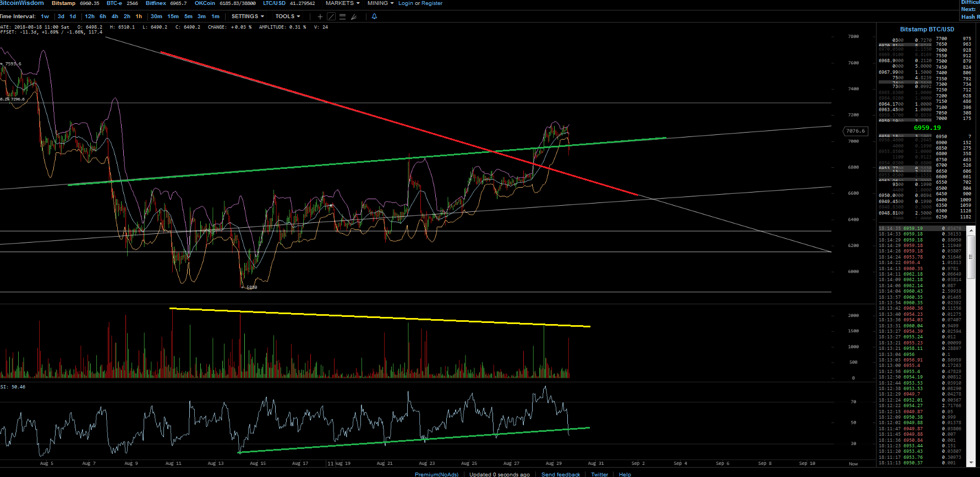Choose the 12h time interval

pyautogui.click(x=90, y=17)
